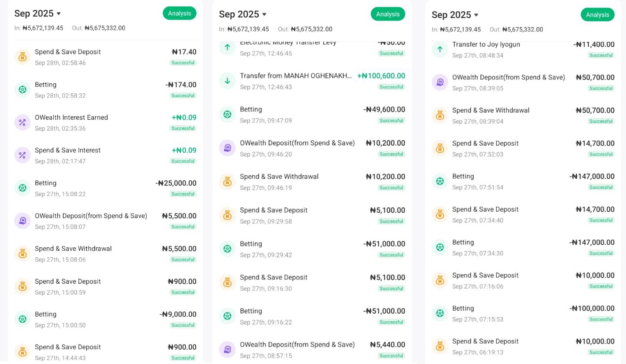Screen dimensions: 626x364
Task: Click the Spend & Save Deposit icon for ₦17.40
Action: 23,57
